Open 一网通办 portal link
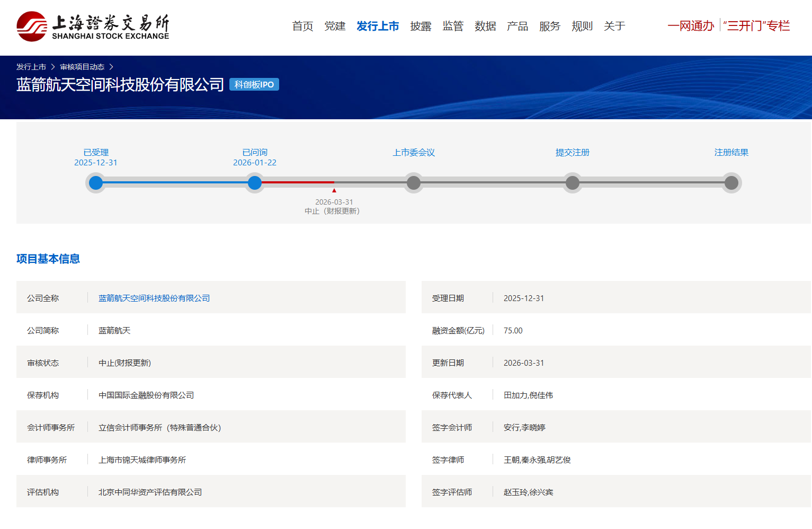The image size is (812, 529). (x=690, y=25)
